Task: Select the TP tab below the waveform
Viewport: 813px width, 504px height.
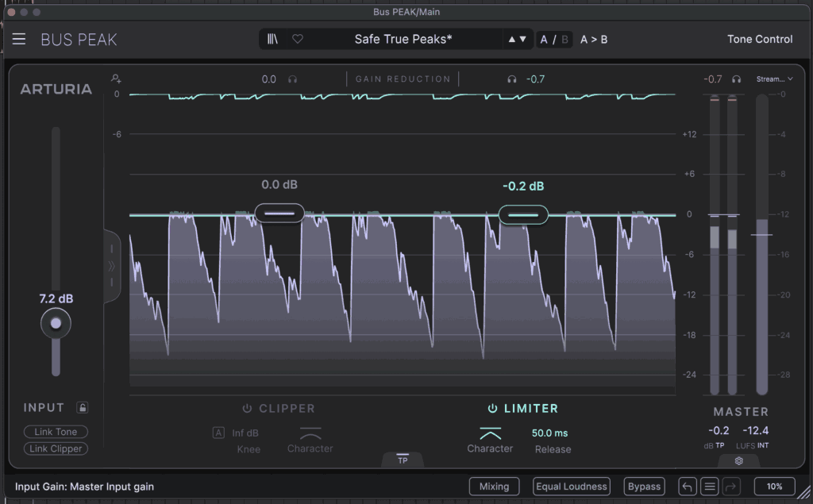Action: (403, 460)
